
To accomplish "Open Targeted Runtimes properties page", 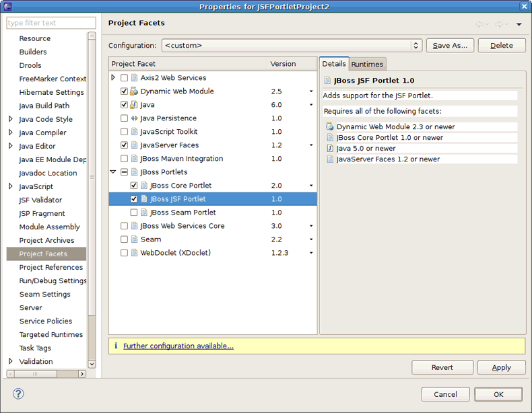I will (51, 334).
